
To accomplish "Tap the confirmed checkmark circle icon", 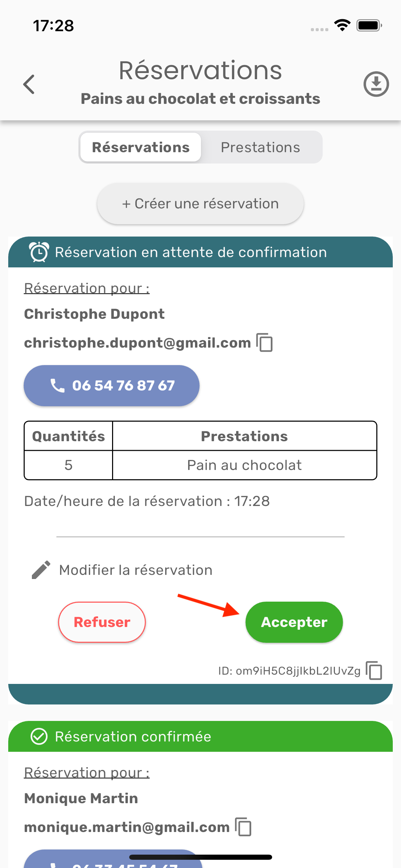I will 39,736.
